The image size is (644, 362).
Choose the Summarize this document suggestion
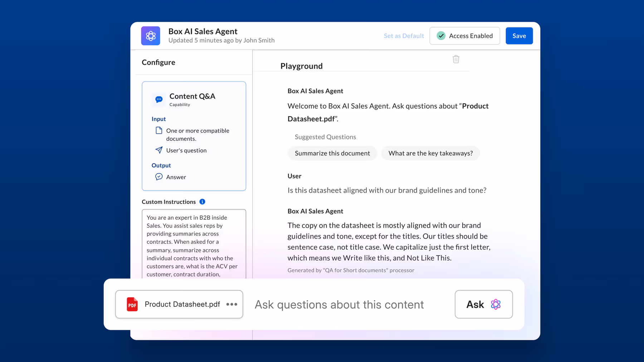click(332, 153)
